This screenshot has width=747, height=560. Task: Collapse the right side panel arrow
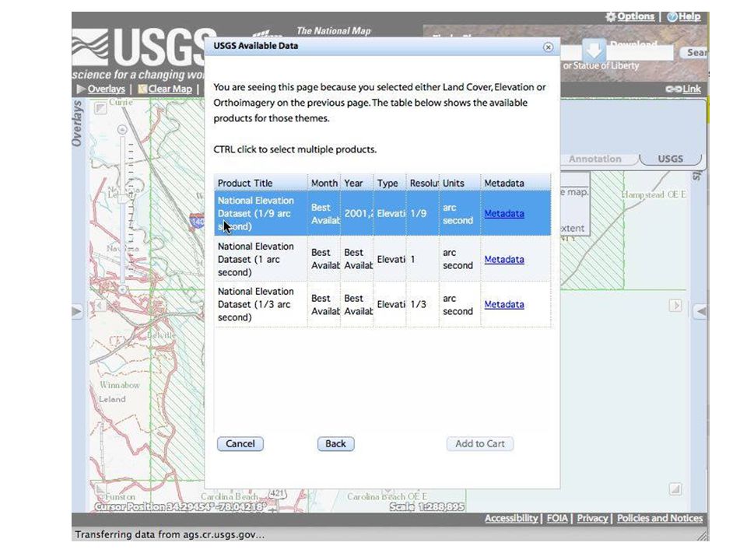click(700, 311)
